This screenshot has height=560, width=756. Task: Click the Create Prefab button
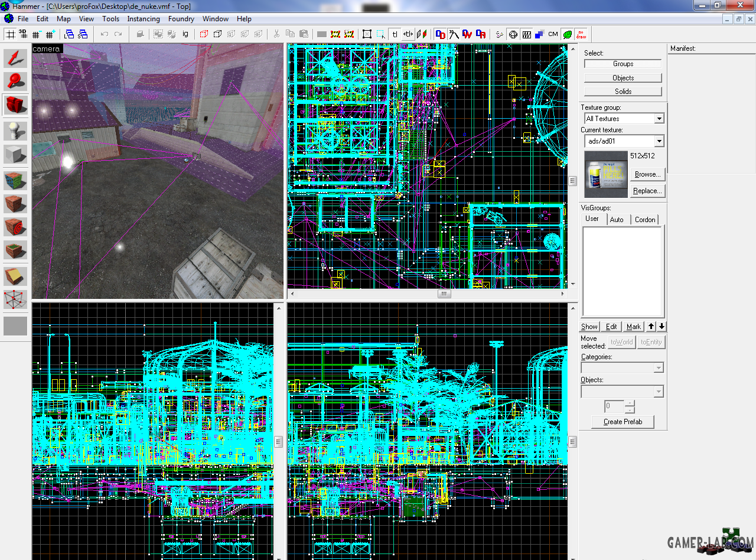click(x=623, y=422)
